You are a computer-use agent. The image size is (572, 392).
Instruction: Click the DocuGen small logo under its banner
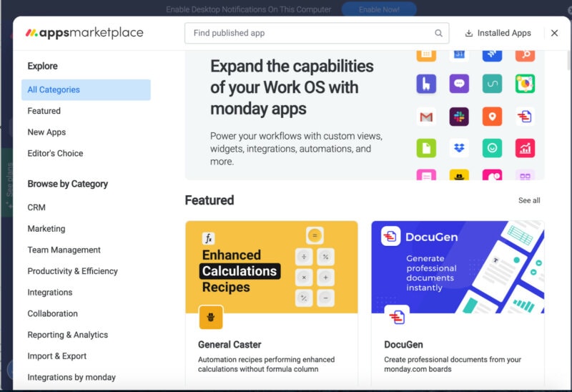[x=397, y=317]
